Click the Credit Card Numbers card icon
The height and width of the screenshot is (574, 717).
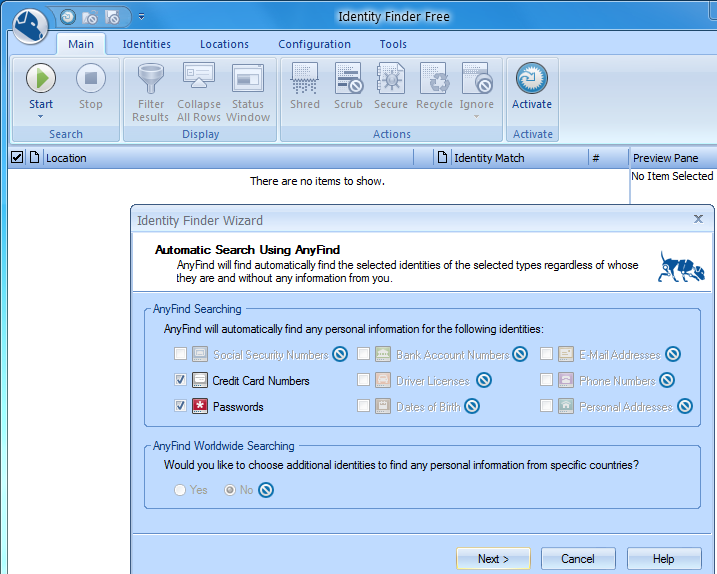click(199, 380)
